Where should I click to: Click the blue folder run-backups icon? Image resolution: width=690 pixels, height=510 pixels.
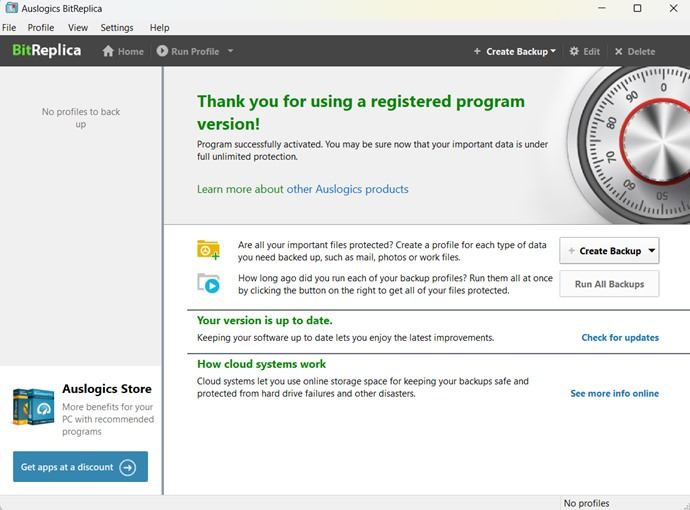click(x=208, y=283)
